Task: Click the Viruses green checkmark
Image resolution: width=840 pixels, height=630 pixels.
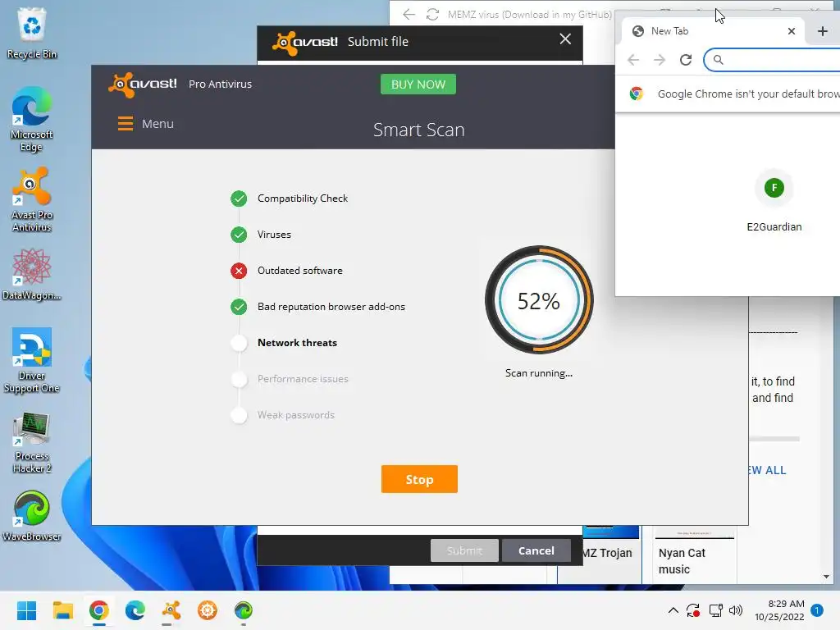Action: [x=239, y=235]
